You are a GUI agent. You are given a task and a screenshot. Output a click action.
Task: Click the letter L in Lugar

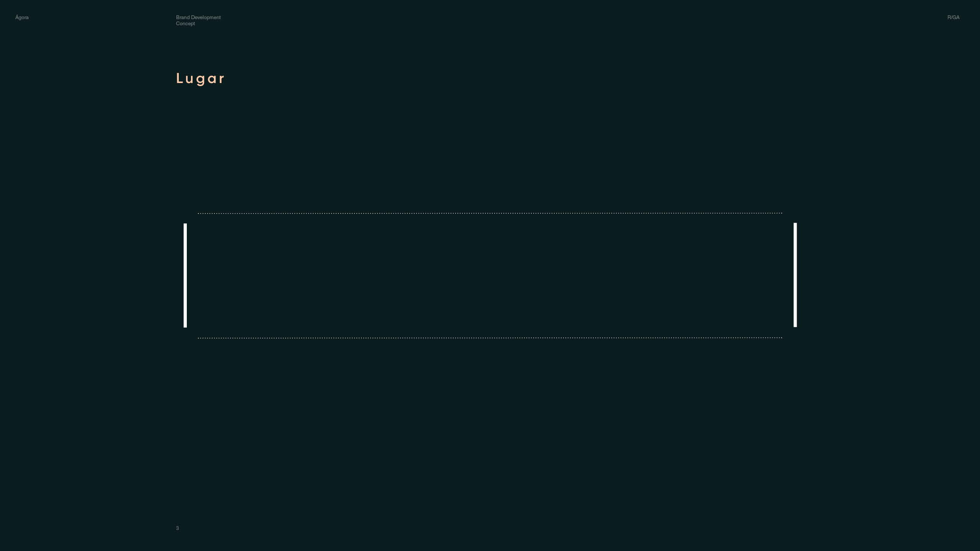(x=179, y=78)
